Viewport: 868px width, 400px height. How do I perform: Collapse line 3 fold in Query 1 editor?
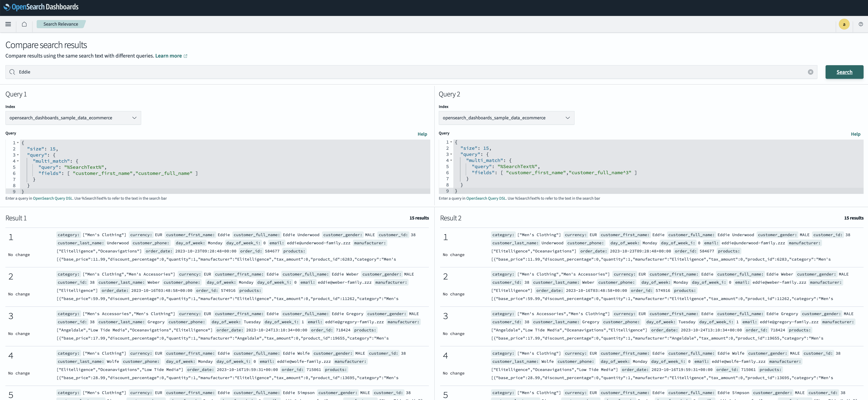(x=18, y=155)
